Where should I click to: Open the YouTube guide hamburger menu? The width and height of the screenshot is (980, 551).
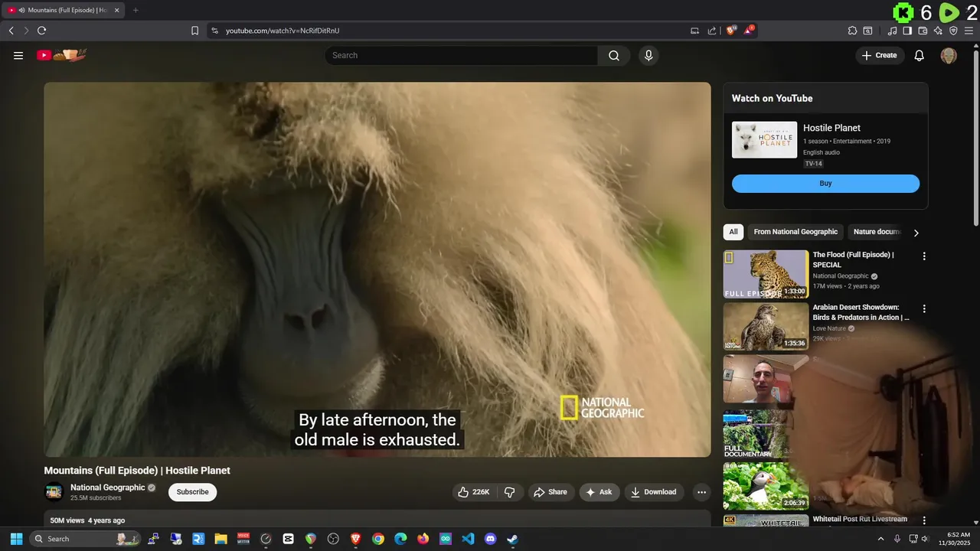click(x=18, y=55)
